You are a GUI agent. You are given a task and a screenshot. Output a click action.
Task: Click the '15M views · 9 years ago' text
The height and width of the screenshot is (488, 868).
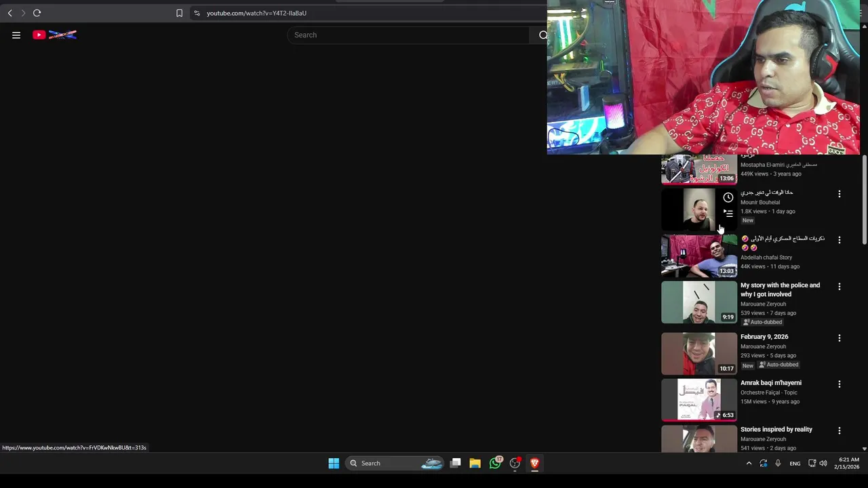(x=770, y=402)
